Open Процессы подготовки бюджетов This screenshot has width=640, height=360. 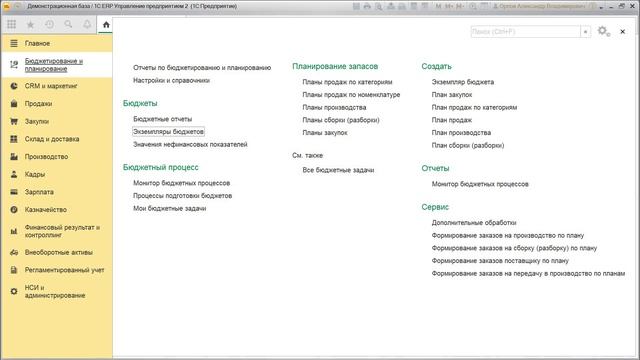click(x=182, y=196)
